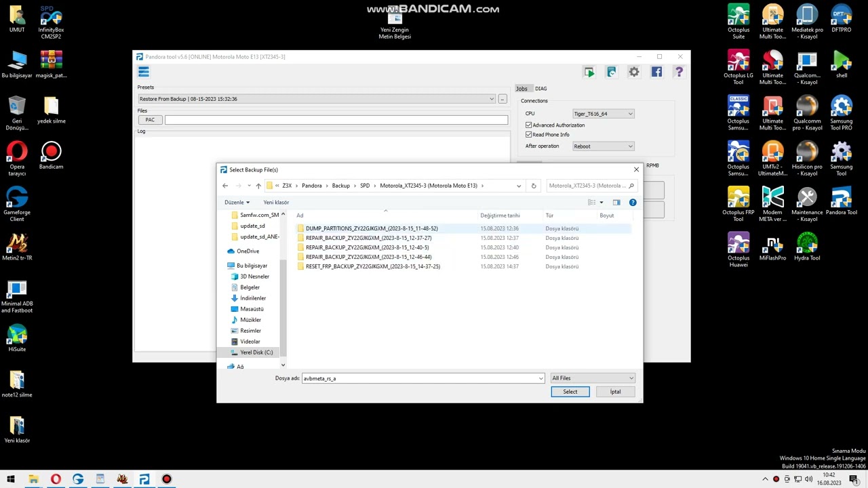Click the back arrow in file dialog

[x=225, y=186]
